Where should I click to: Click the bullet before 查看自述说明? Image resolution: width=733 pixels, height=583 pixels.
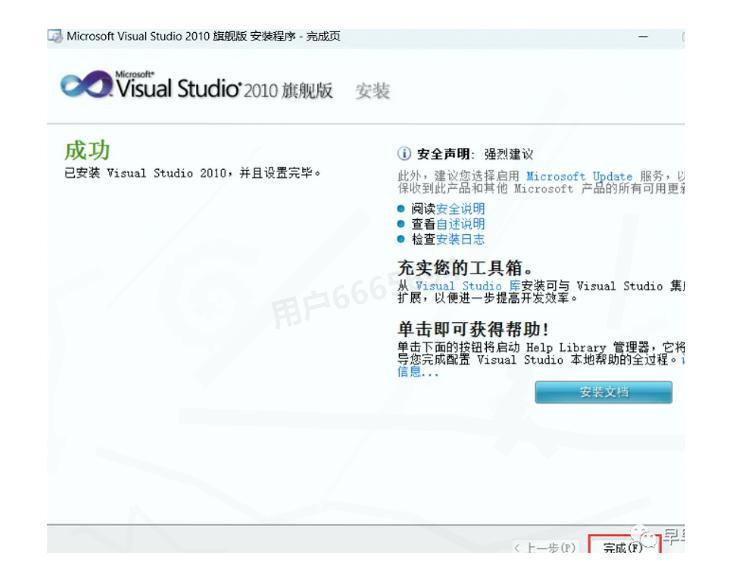click(402, 225)
